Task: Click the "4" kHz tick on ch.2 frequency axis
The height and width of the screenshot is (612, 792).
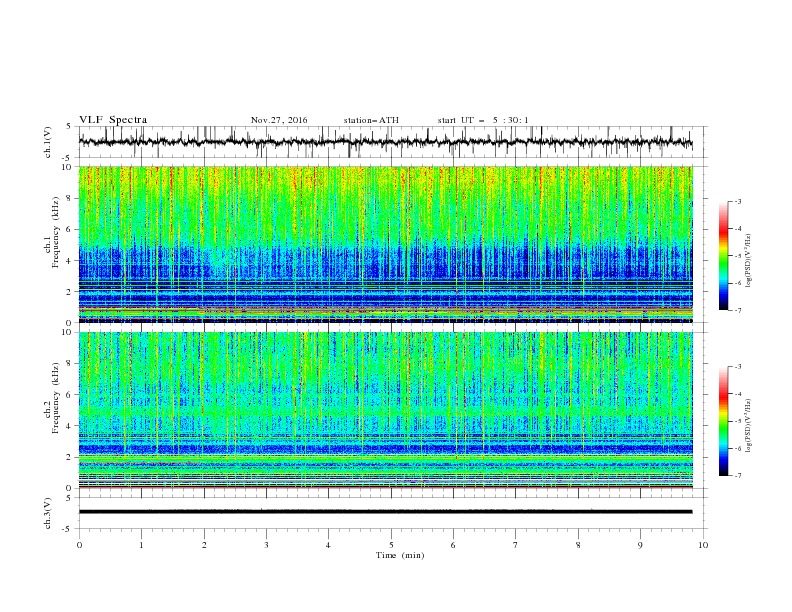Action: pyautogui.click(x=71, y=426)
